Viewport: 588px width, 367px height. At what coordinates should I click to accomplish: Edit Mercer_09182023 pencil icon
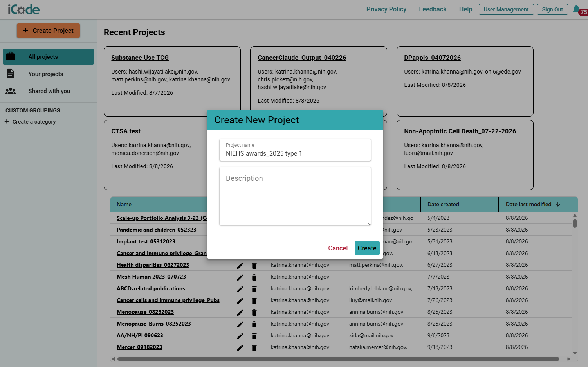[x=240, y=348]
